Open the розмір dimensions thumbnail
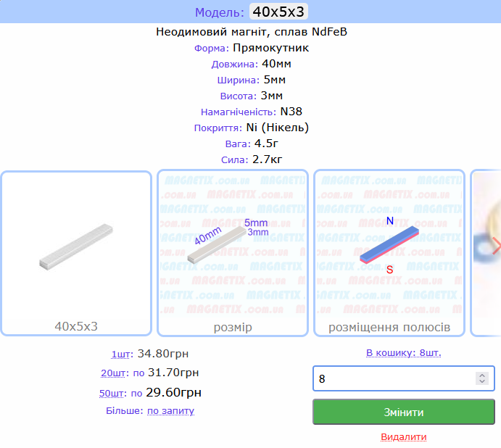The width and height of the screenshot is (501, 448). coord(233,253)
